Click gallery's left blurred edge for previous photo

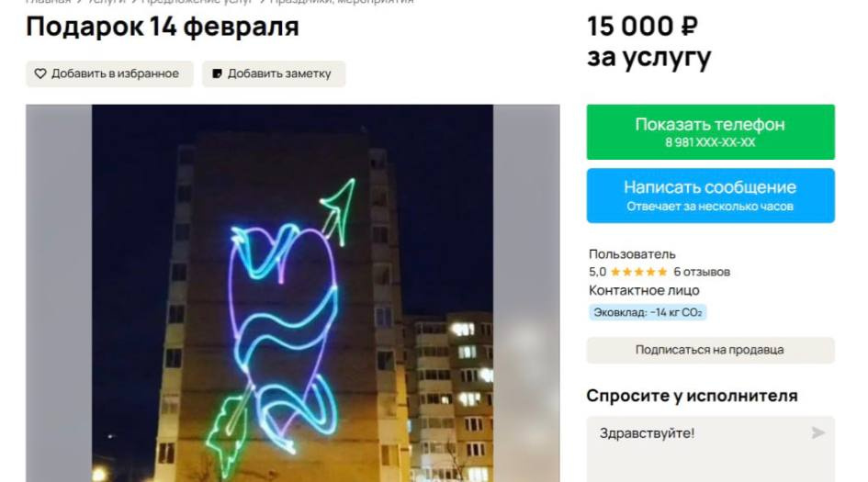click(59, 293)
